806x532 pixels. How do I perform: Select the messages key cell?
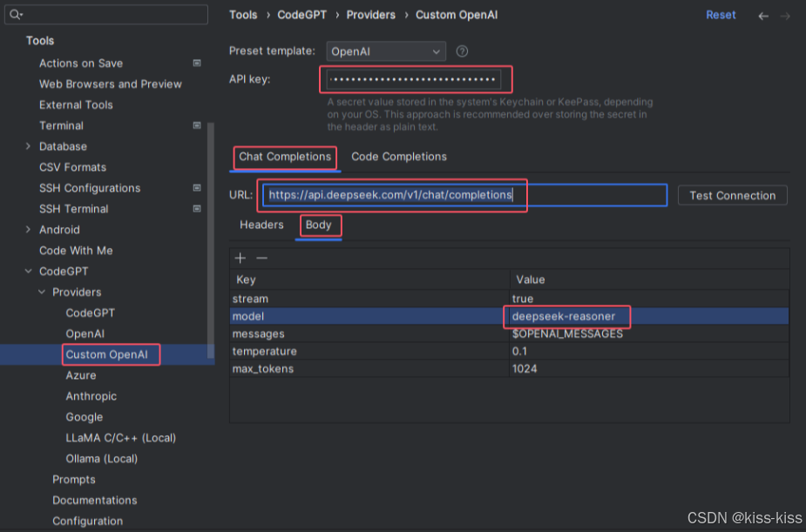coord(369,333)
